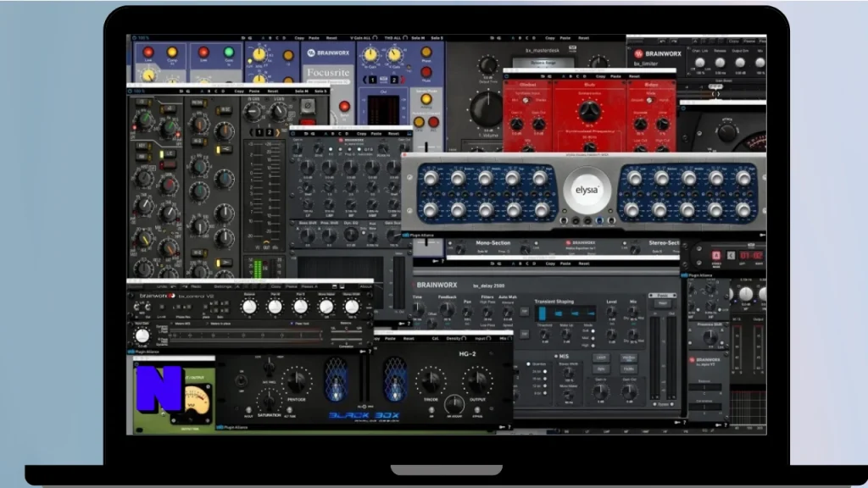The height and width of the screenshot is (488, 868).
Task: Click power icon in Focusrite console toolbar
Action: click(x=134, y=38)
